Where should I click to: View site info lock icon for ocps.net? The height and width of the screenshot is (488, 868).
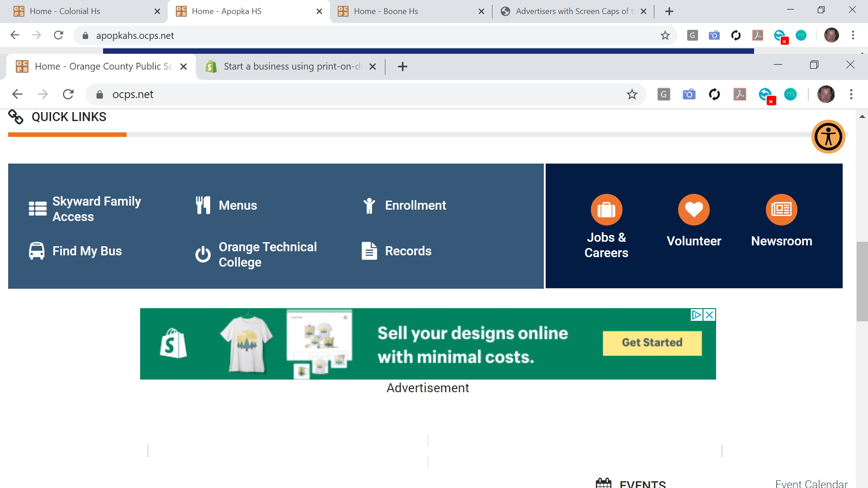100,94
